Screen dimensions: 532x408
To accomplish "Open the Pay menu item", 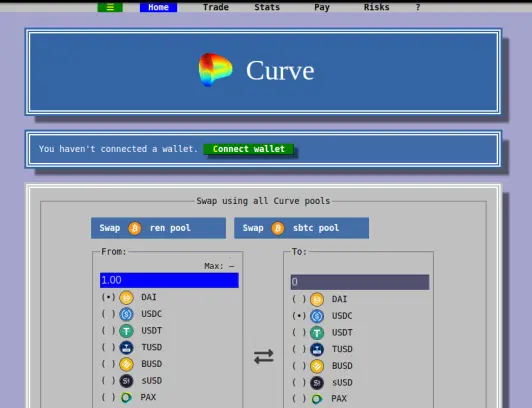I will 322,7.
